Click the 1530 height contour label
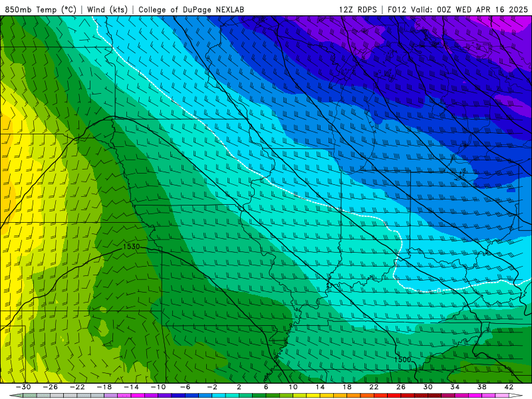The width and height of the screenshot is (532, 399). click(x=131, y=247)
